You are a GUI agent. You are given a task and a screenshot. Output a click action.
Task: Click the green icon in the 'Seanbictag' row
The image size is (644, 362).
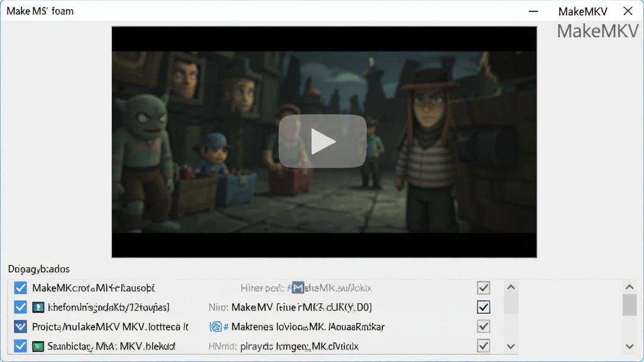point(38,346)
